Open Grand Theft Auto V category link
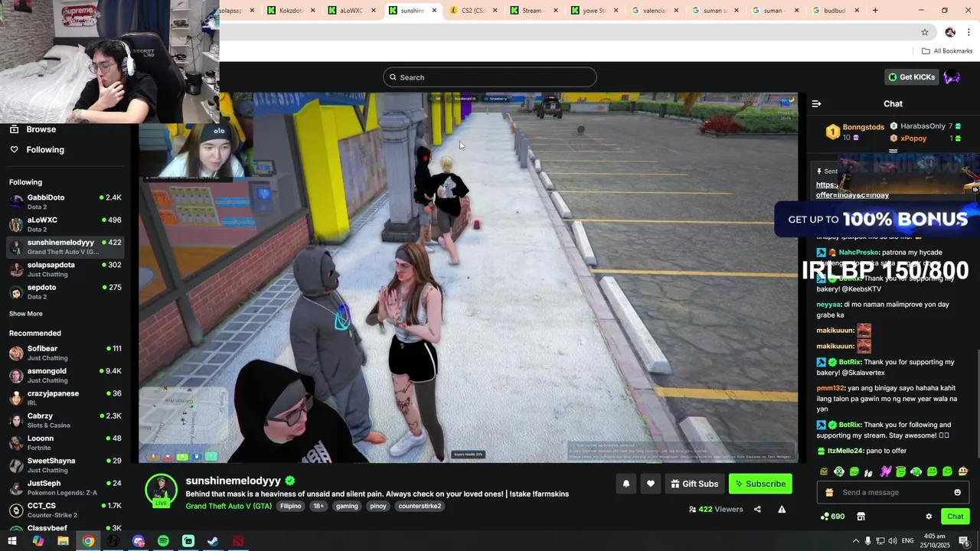This screenshot has width=980, height=551. coord(228,507)
